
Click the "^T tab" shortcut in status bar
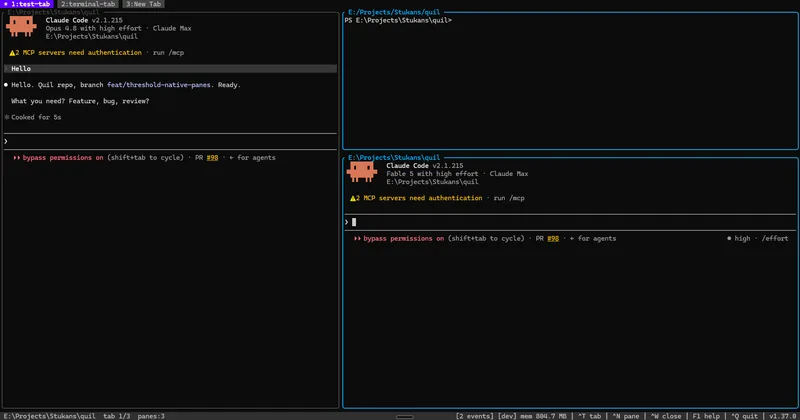589,416
